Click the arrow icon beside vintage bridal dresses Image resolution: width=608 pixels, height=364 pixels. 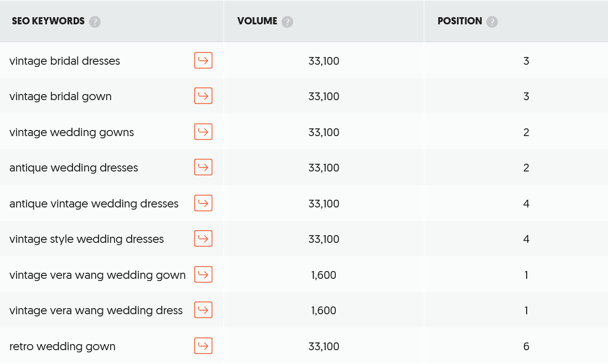203,60
